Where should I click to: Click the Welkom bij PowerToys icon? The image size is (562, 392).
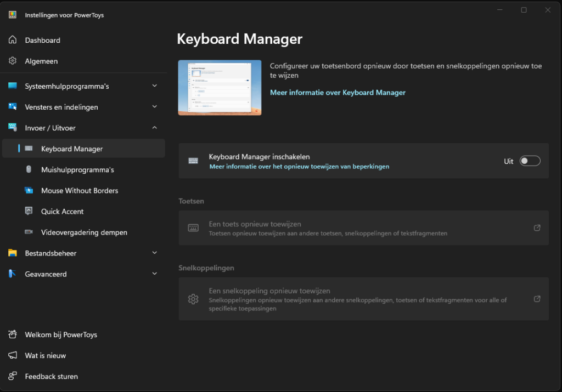(13, 334)
